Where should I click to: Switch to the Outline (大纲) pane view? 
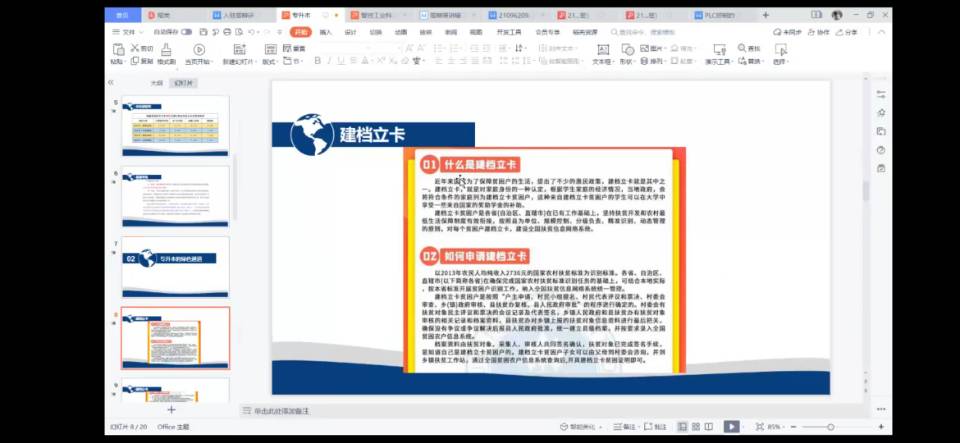tap(156, 83)
